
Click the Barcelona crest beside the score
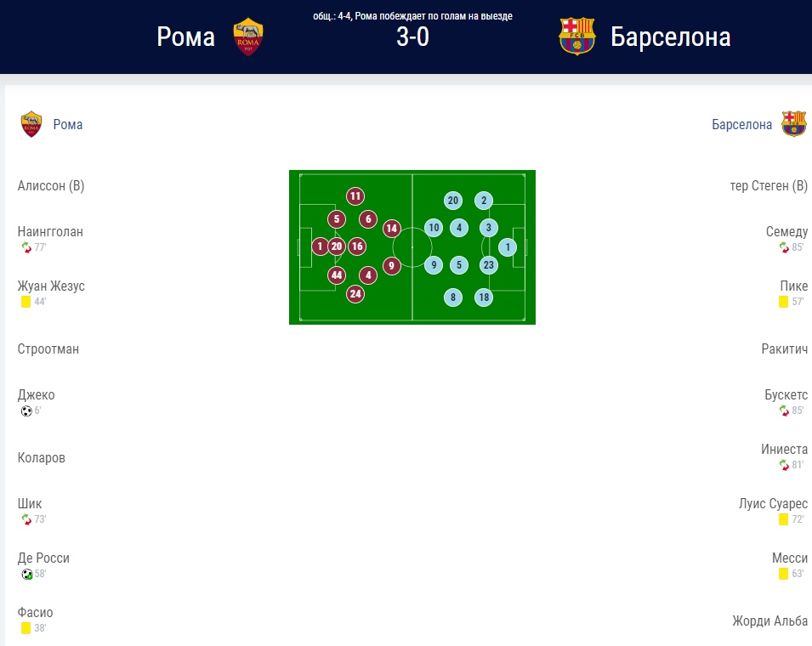point(577,37)
